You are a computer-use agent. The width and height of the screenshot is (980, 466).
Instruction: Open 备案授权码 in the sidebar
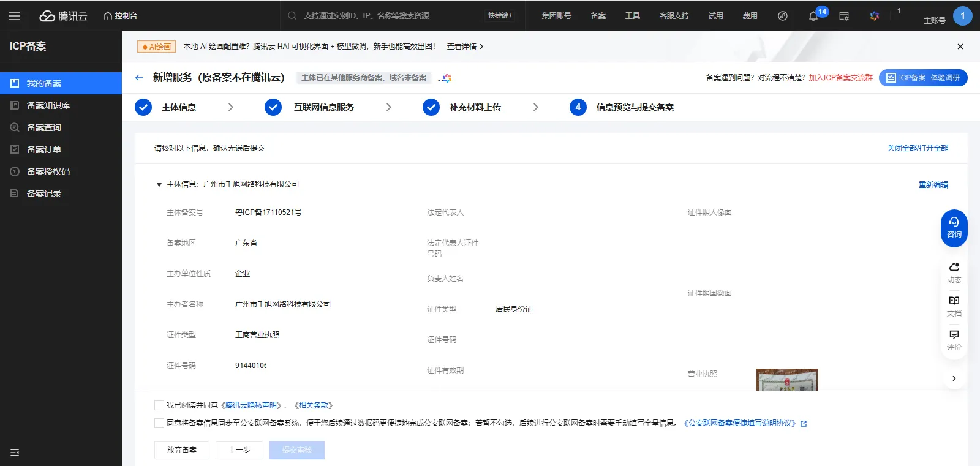click(x=61, y=171)
